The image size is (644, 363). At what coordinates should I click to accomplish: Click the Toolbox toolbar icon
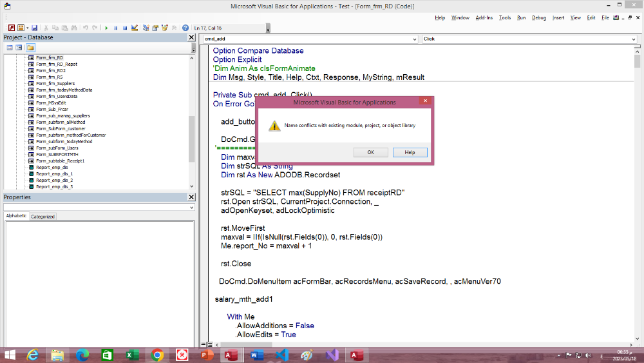[x=174, y=28]
